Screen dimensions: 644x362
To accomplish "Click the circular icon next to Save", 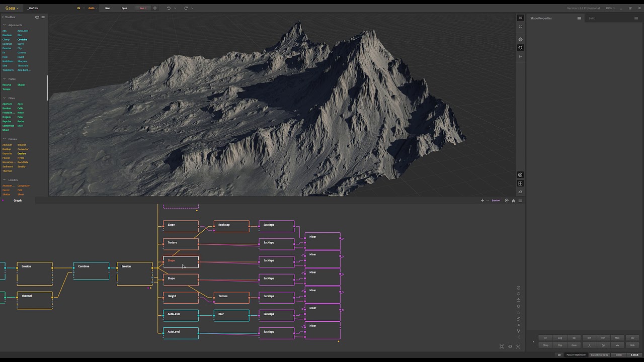I will [x=155, y=8].
